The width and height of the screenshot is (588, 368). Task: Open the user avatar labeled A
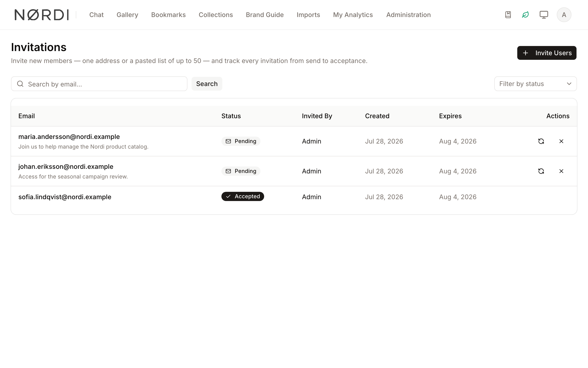point(564,15)
